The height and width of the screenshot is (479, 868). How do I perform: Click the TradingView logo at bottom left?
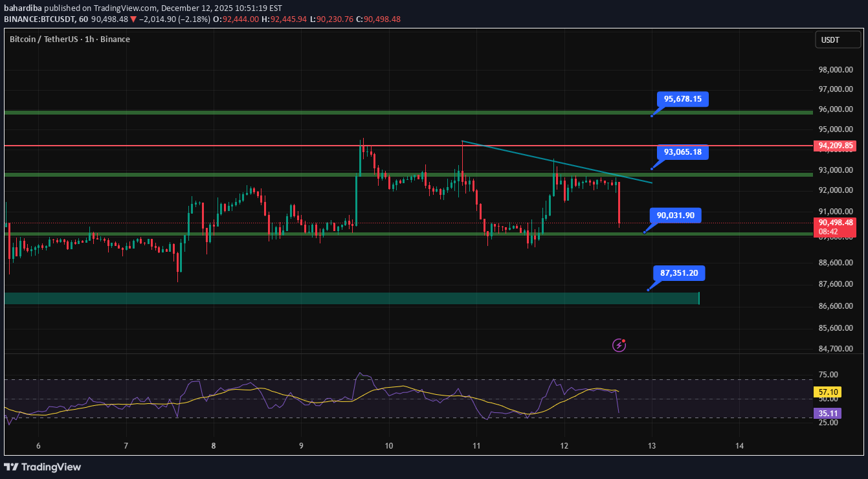tap(42, 467)
